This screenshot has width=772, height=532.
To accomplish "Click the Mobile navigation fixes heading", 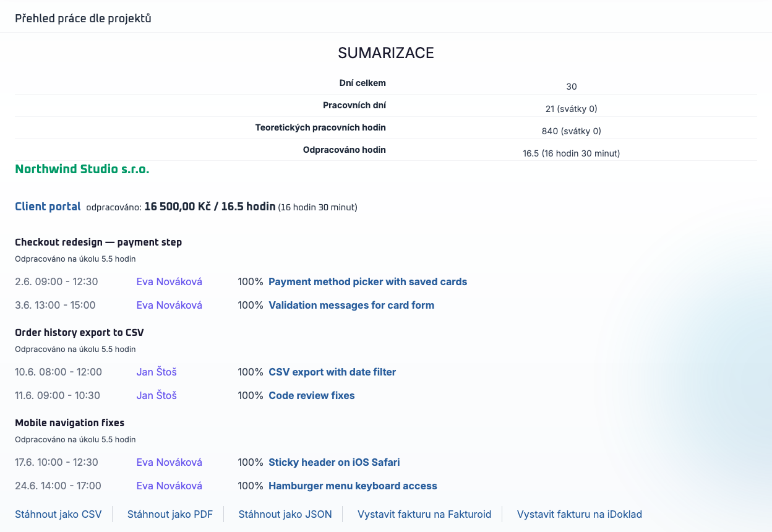I will 70,423.
